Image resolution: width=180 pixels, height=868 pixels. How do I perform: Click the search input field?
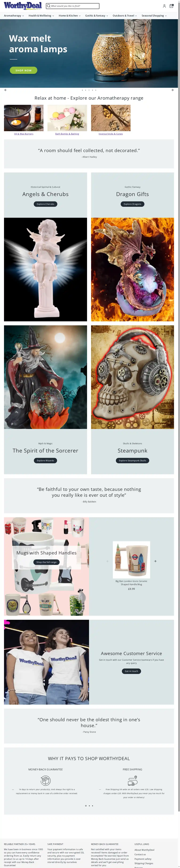(73, 6)
